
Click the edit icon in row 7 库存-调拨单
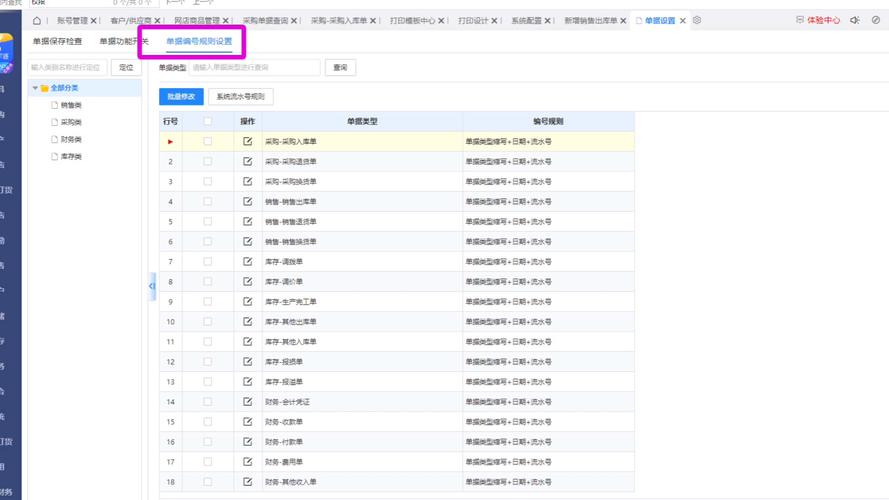point(248,261)
